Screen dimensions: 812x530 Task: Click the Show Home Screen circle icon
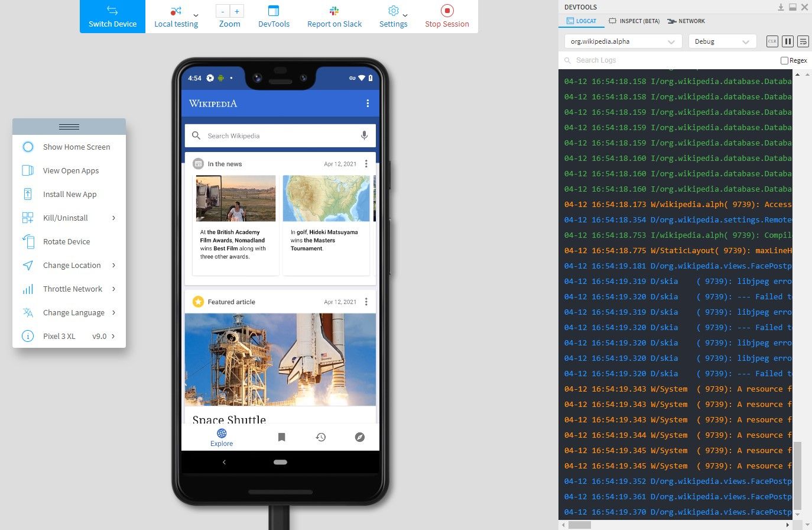coord(28,147)
